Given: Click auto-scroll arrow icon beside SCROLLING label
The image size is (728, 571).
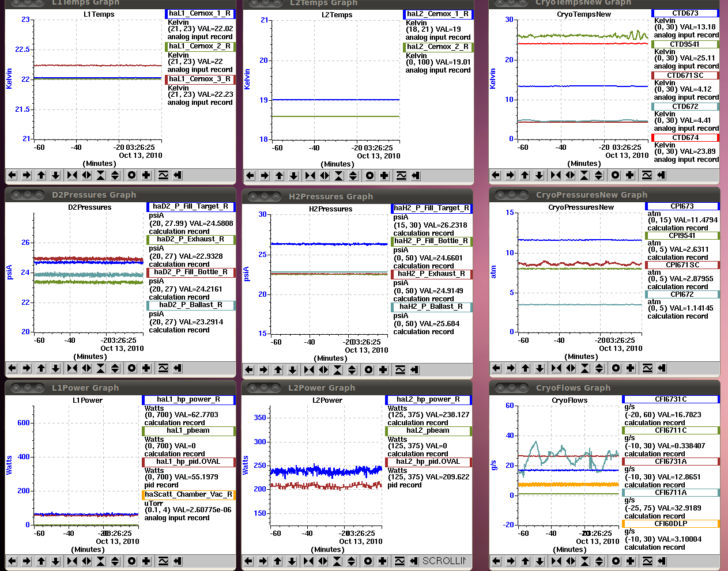Looking at the screenshot, I should [x=414, y=561].
